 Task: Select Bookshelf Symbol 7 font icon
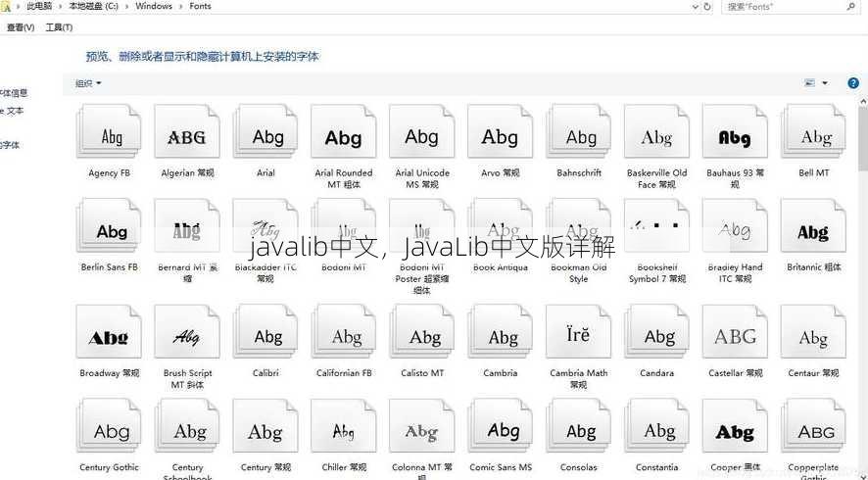point(657,226)
